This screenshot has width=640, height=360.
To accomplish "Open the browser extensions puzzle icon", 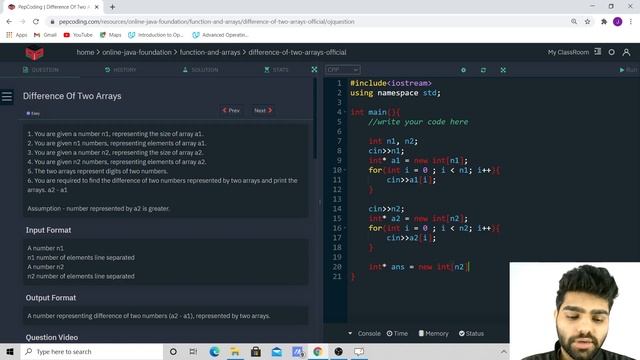I will coord(604,22).
